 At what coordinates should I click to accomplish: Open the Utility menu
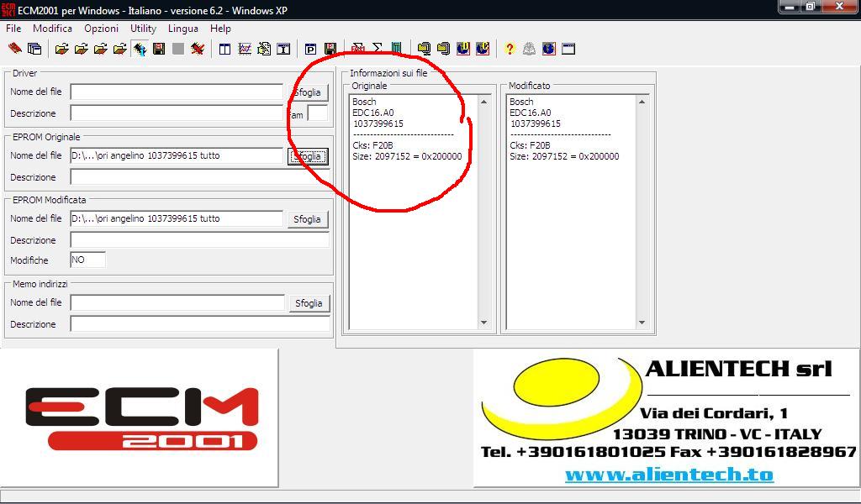coord(143,29)
